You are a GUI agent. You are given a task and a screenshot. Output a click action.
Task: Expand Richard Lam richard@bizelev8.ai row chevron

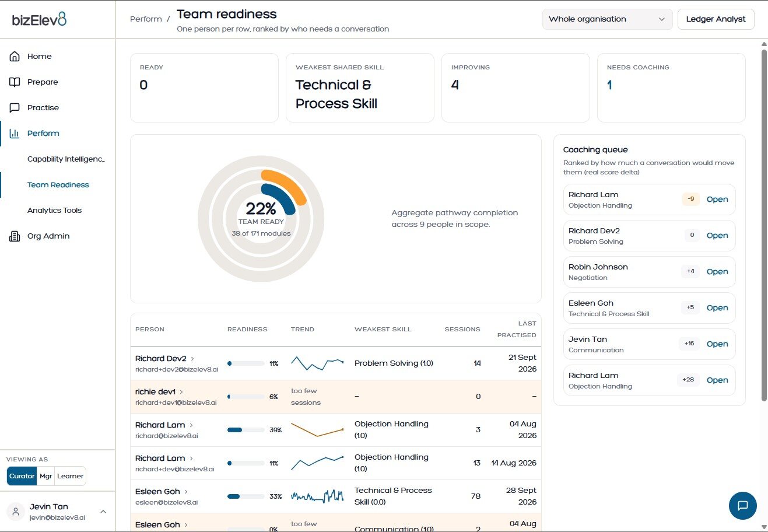[191, 425]
